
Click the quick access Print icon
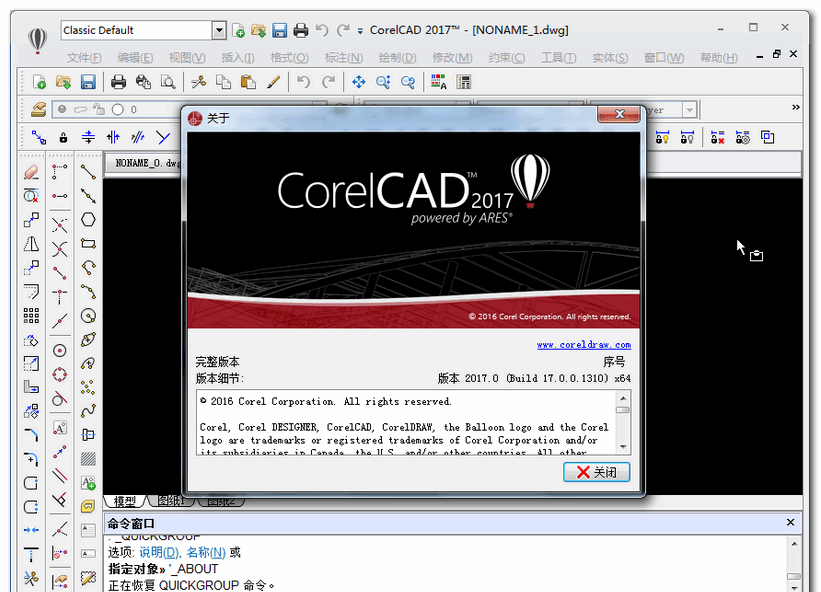pos(301,30)
